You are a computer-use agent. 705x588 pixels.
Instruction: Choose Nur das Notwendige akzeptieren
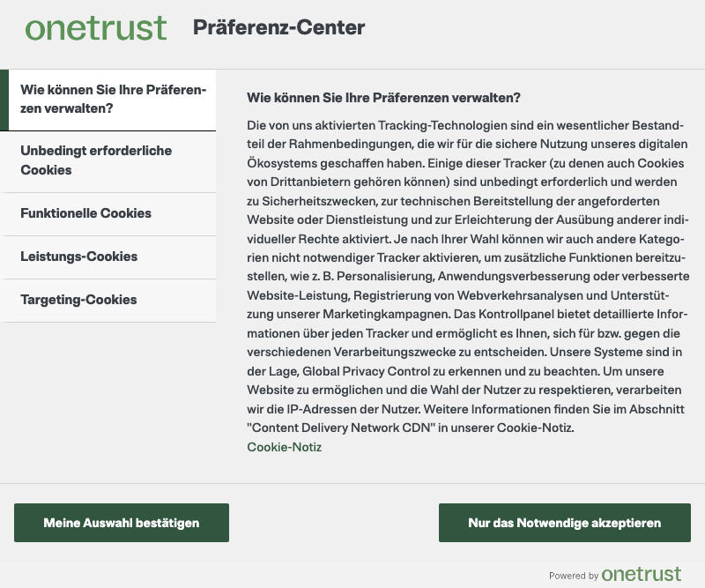pos(564,523)
